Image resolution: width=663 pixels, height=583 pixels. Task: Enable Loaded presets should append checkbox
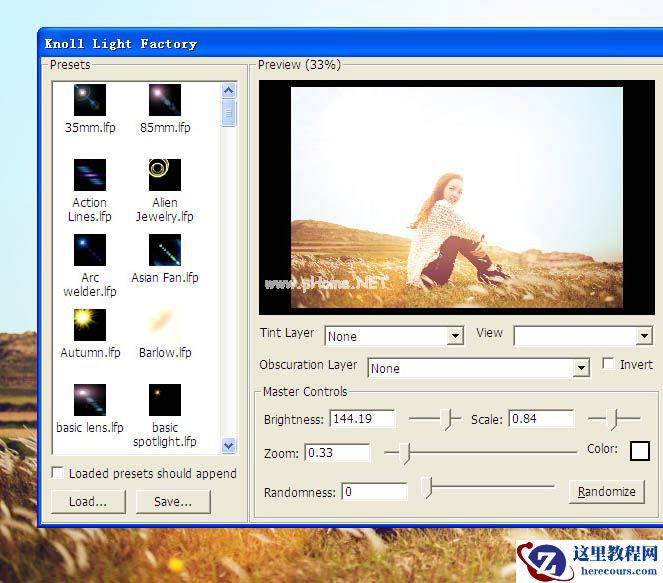pos(57,472)
